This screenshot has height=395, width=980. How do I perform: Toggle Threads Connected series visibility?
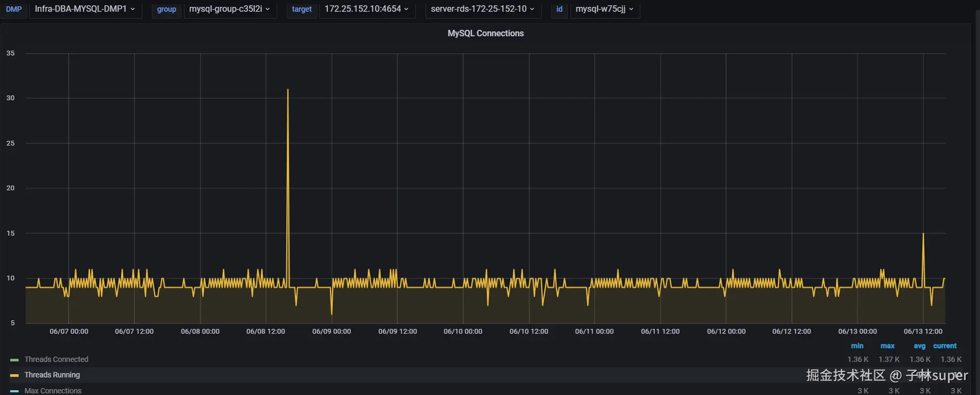click(x=56, y=359)
